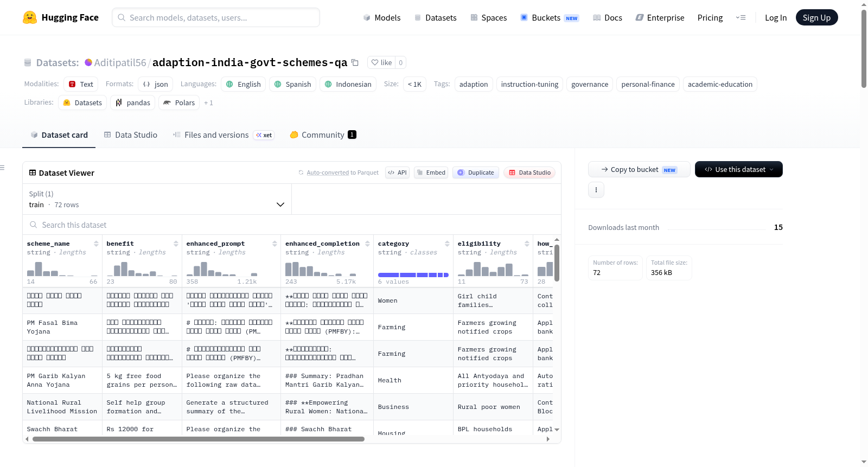Click the pandas library tag
The height and width of the screenshot is (467, 868).
click(x=132, y=103)
